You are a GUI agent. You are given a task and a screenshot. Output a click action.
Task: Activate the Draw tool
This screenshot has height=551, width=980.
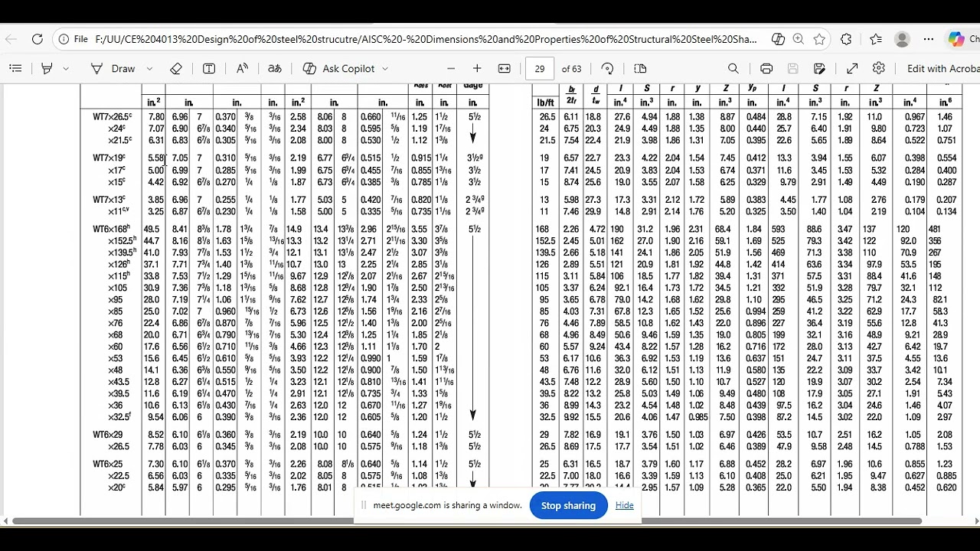tap(113, 68)
